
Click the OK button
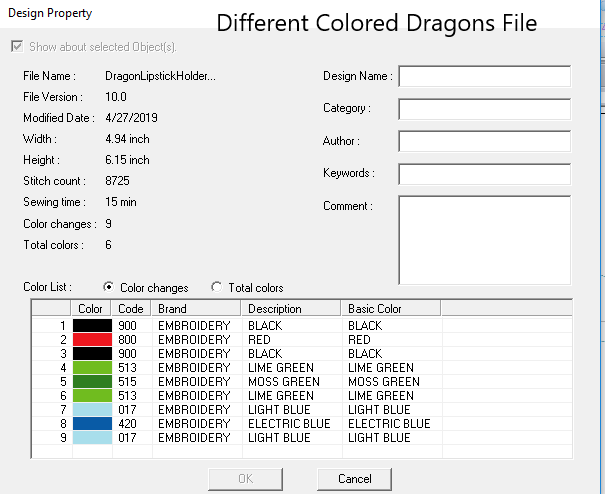(244, 479)
